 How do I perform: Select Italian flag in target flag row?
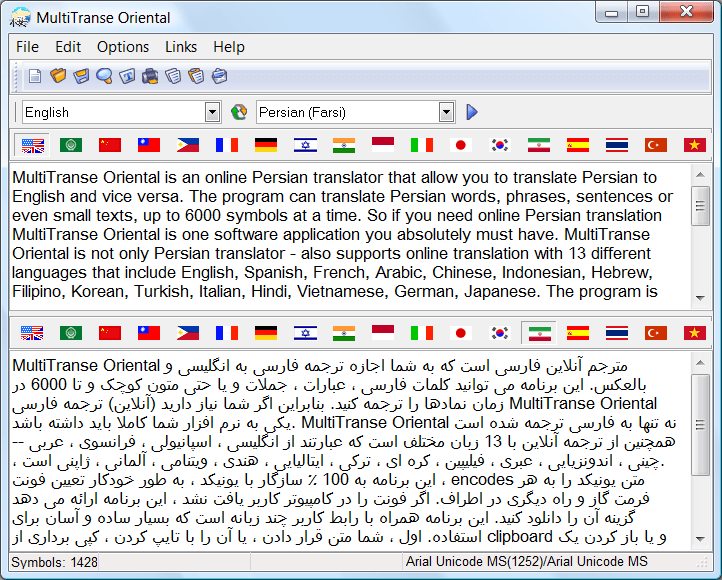(x=422, y=333)
